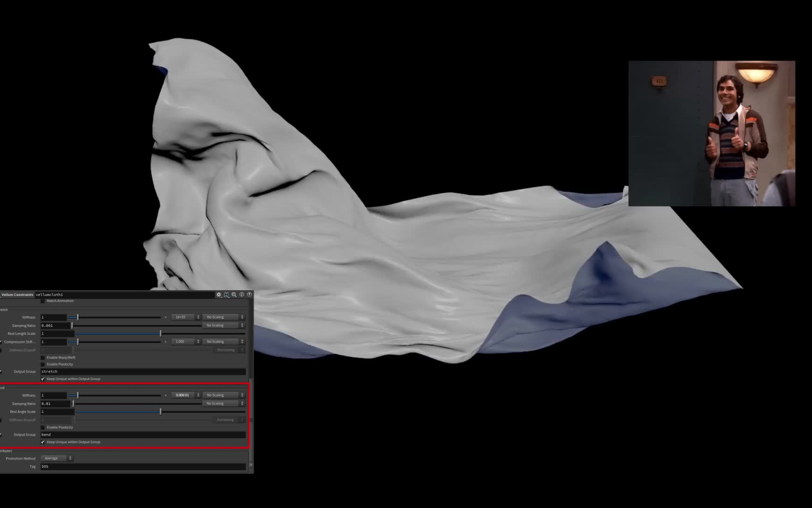Click the Rest Angle Scale slider handle
This screenshot has height=508, width=812.
[x=161, y=412]
